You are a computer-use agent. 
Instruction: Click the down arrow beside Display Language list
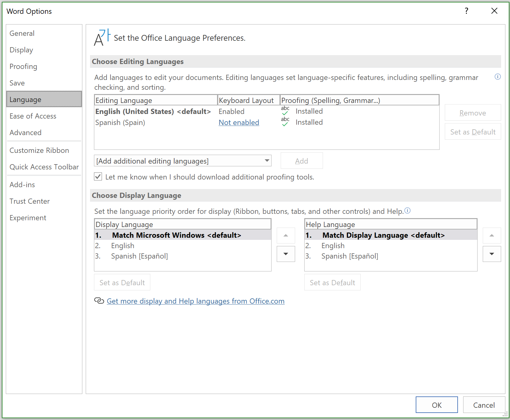point(286,254)
